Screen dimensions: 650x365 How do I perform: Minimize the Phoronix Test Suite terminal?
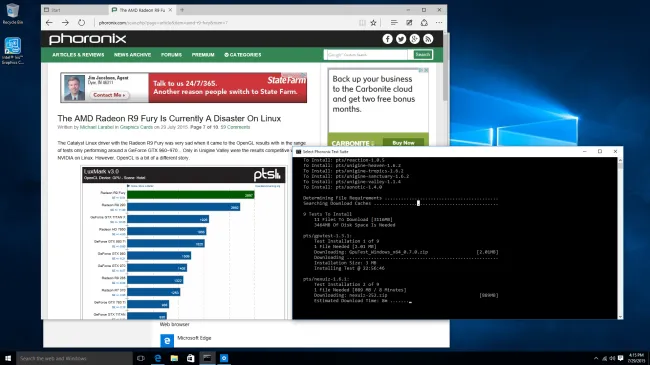tap(585, 152)
